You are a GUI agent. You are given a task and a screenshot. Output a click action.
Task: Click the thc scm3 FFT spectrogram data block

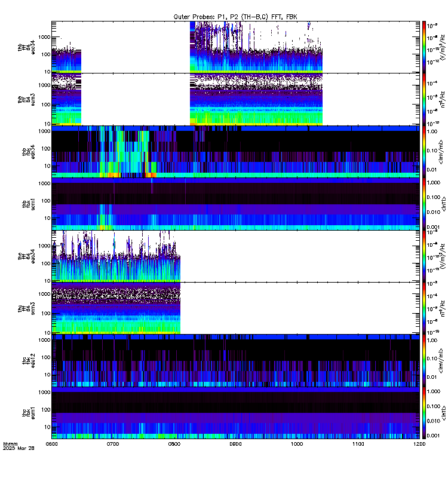tap(116, 308)
